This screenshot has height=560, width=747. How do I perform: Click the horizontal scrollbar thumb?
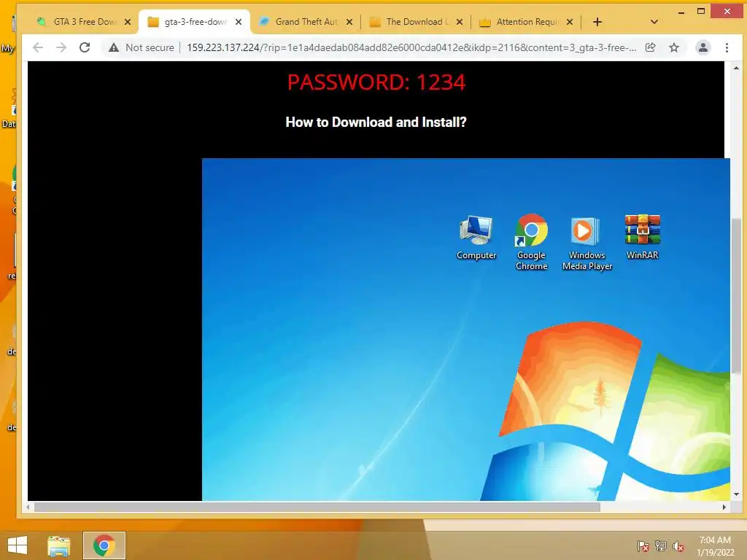(x=317, y=507)
